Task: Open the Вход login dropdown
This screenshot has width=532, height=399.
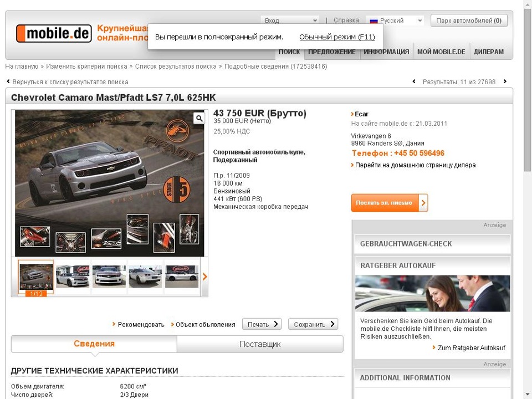Action: click(290, 21)
